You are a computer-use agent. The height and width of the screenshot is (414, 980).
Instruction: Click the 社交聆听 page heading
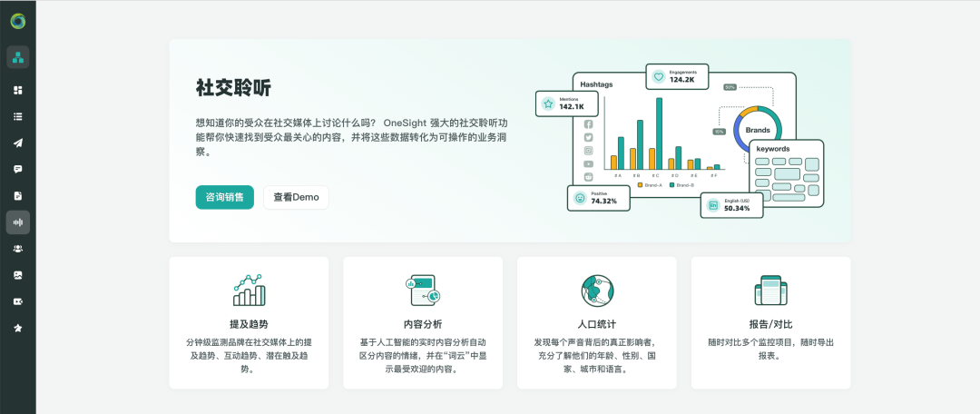(x=233, y=88)
